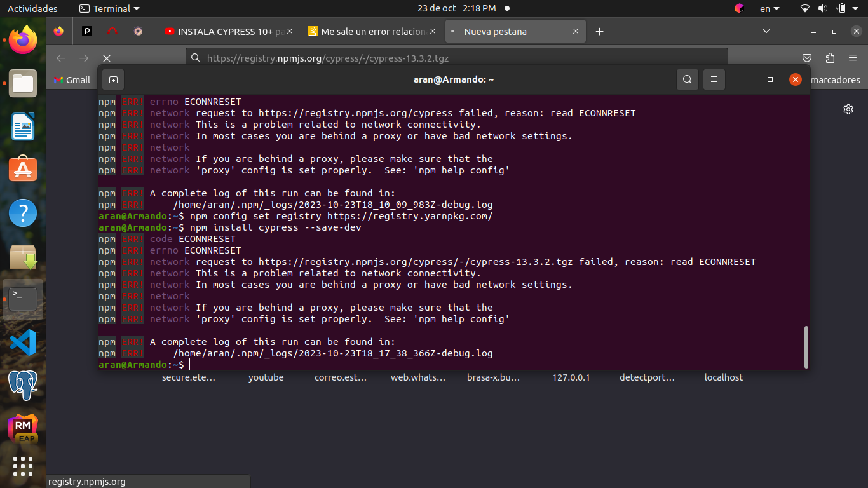Open the web.whats… shortcut tile
Viewport: 868px width, 488px height.
click(x=418, y=377)
